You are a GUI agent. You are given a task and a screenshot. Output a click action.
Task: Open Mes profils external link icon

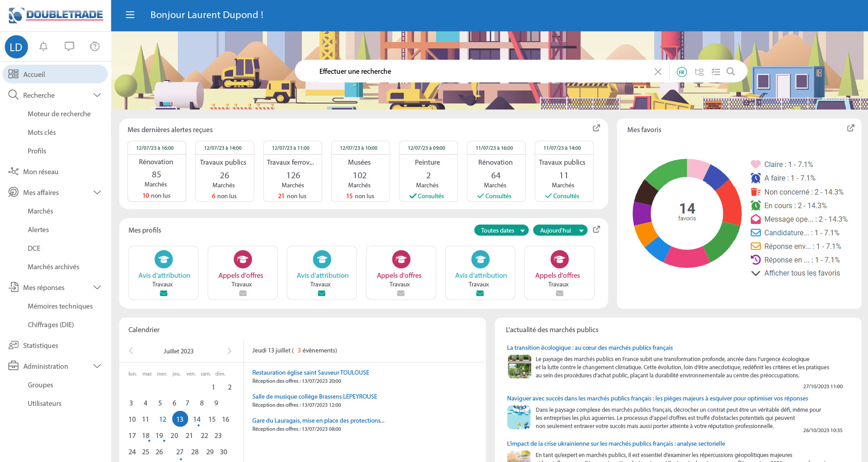click(596, 229)
